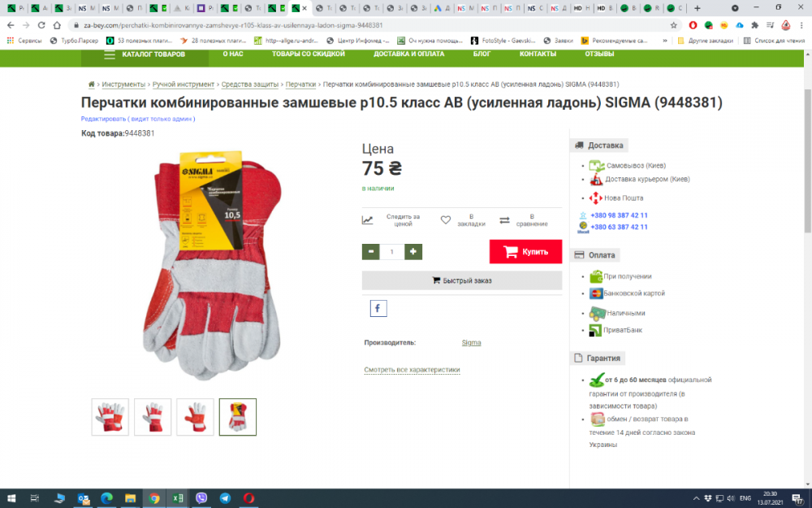812x508 pixels.
Task: Open the Chrome extensions puzzle menu
Action: click(754, 25)
